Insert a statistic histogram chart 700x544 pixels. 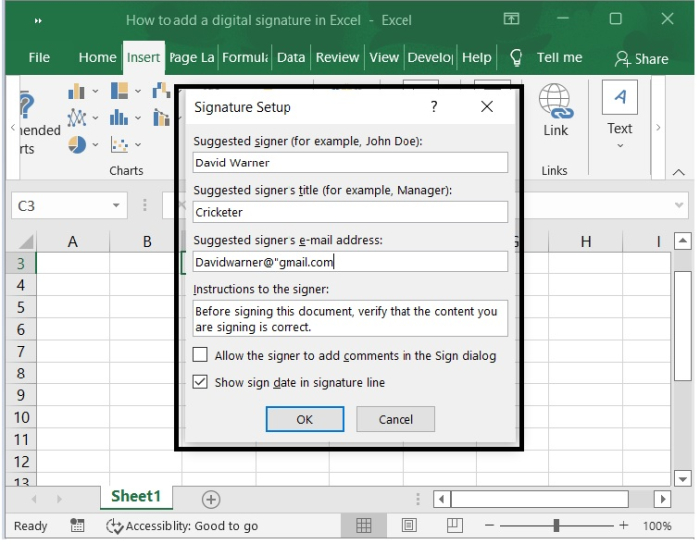click(119, 118)
